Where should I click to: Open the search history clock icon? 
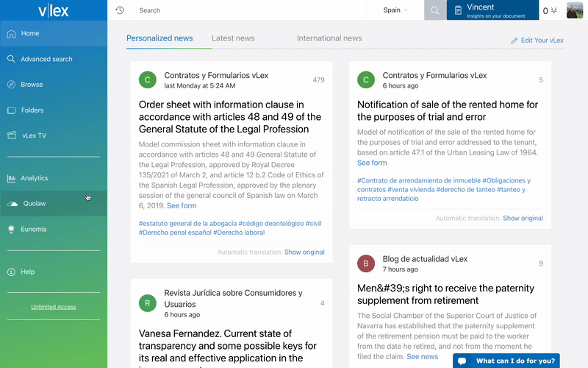[x=120, y=10]
